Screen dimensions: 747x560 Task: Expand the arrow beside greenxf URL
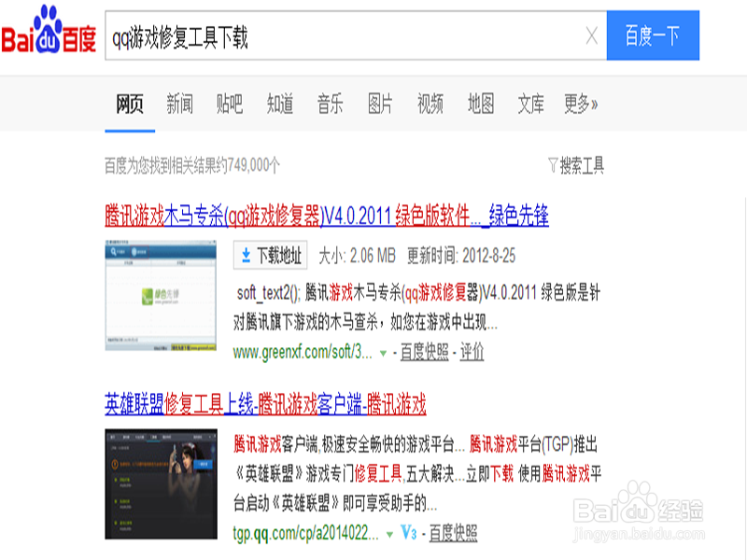point(383,354)
